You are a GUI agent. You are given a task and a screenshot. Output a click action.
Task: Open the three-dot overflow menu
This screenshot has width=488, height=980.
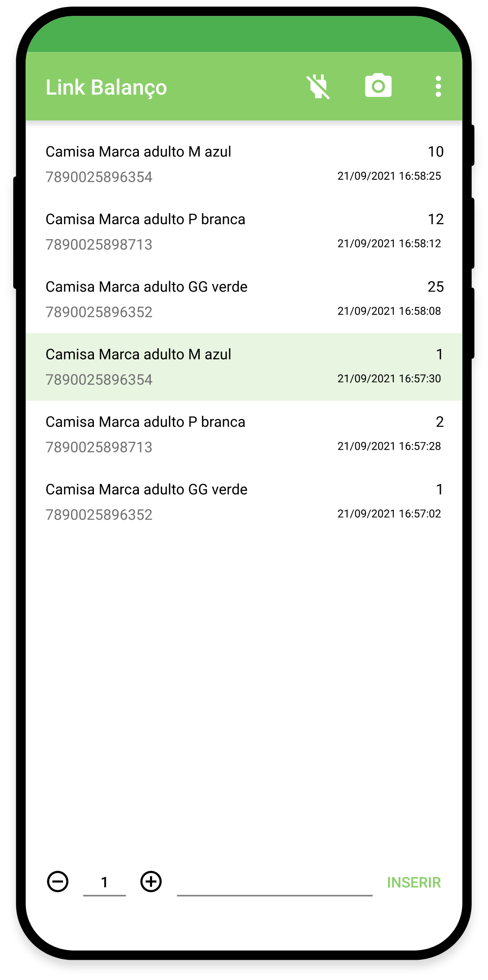coord(438,86)
